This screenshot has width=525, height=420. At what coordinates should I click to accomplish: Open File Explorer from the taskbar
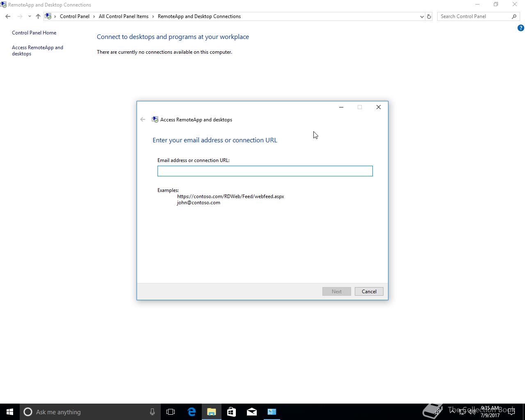click(x=212, y=412)
